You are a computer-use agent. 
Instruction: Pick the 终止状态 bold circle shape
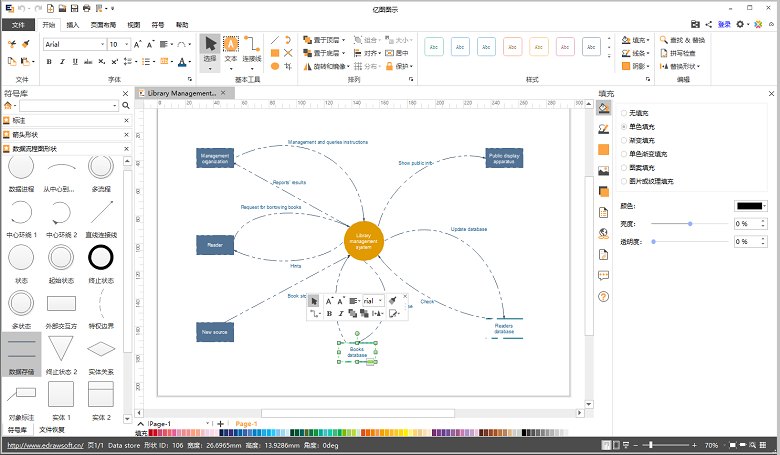[100, 259]
